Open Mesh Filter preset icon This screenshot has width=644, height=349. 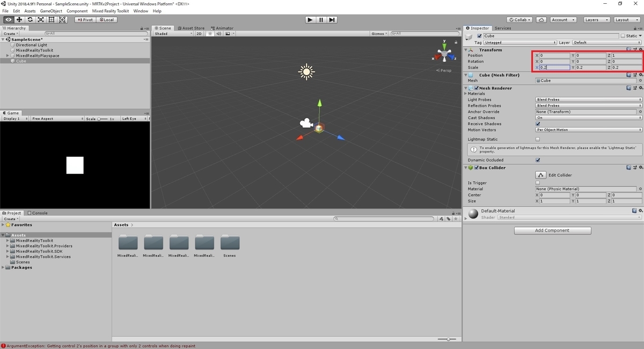tap(634, 75)
